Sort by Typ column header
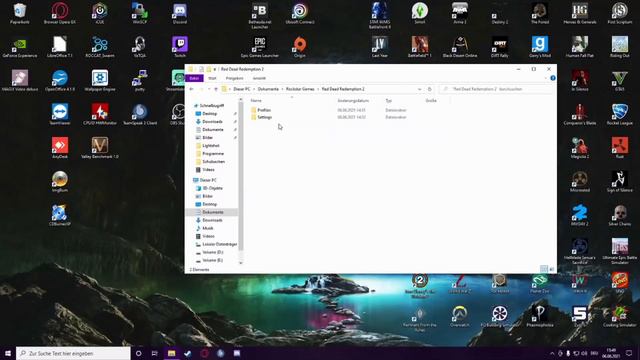The height and width of the screenshot is (360, 640). point(389,100)
